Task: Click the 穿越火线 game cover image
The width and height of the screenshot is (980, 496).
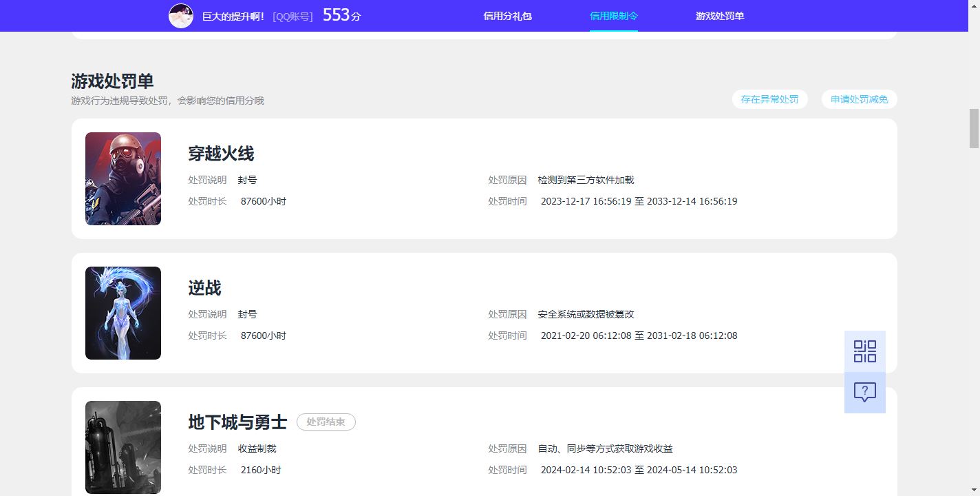Action: [x=122, y=178]
